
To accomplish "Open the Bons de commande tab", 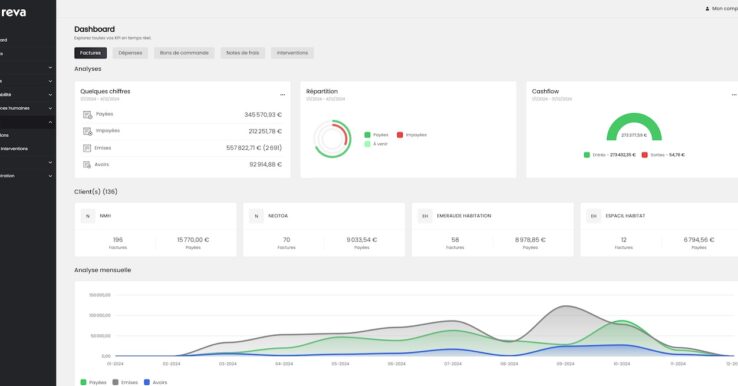I will 184,53.
